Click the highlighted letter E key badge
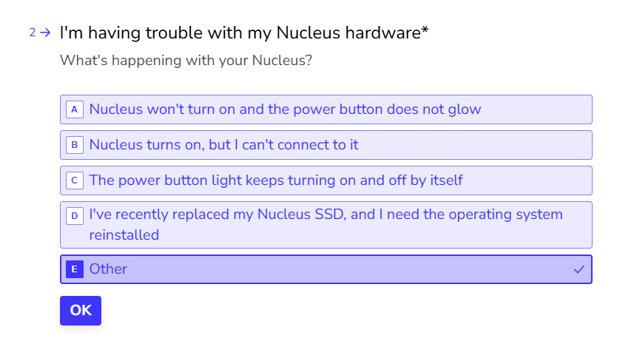634x364 pixels. pyautogui.click(x=74, y=269)
